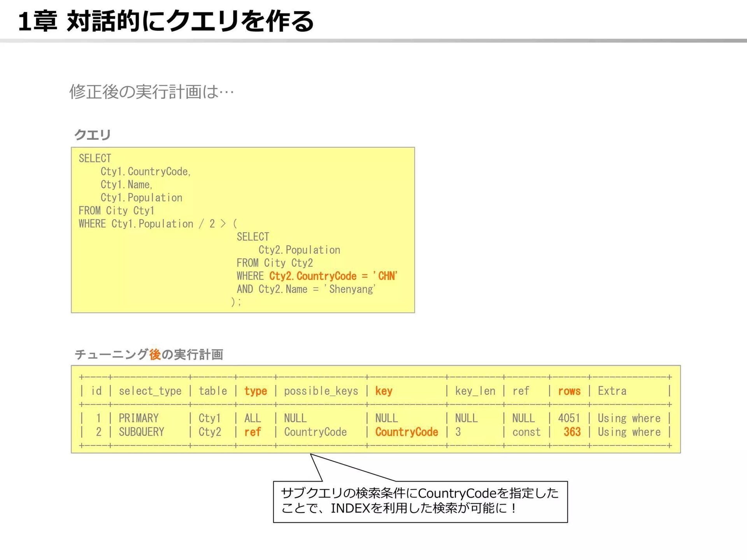Click the orange key column header

click(x=384, y=391)
